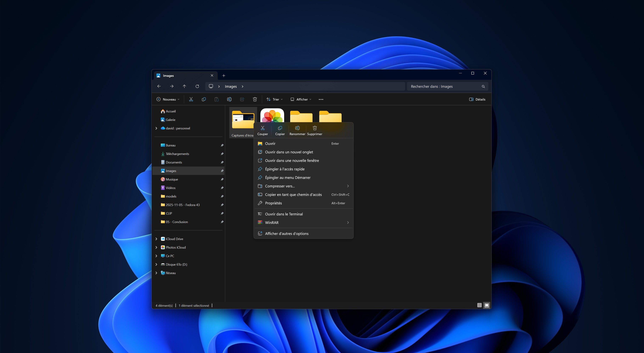Open the Afficher dropdown
Image resolution: width=644 pixels, height=353 pixels.
pyautogui.click(x=300, y=99)
